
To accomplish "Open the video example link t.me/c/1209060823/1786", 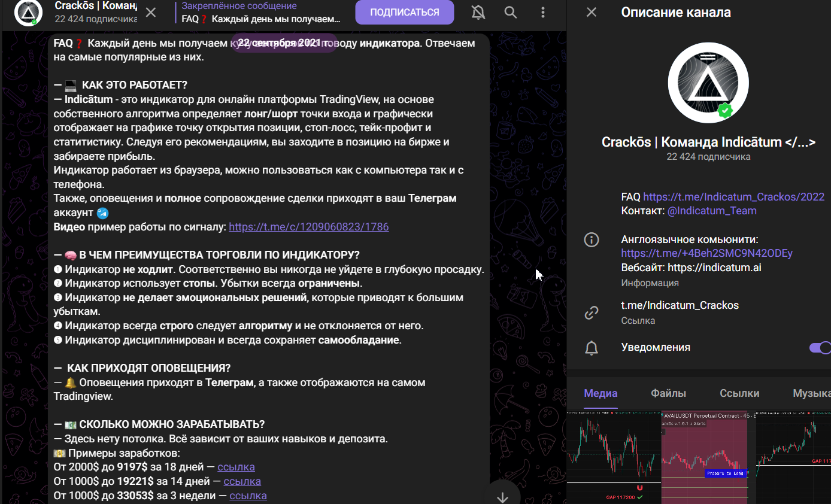I will (x=308, y=227).
